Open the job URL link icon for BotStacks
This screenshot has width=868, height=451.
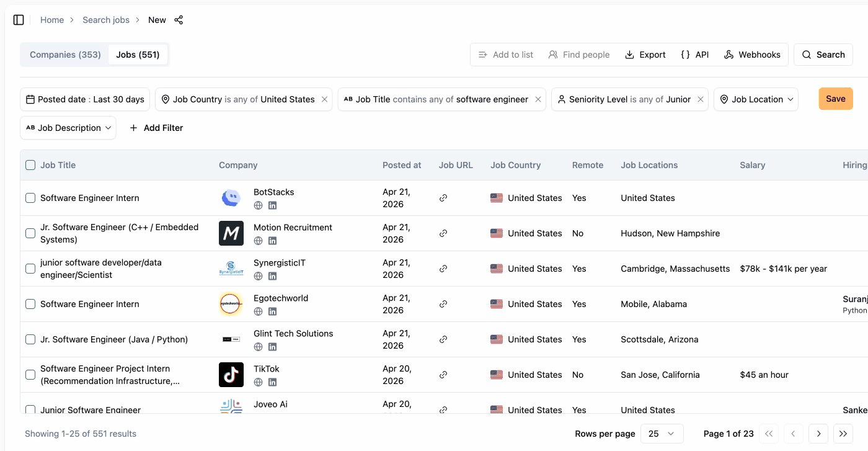[x=443, y=198]
